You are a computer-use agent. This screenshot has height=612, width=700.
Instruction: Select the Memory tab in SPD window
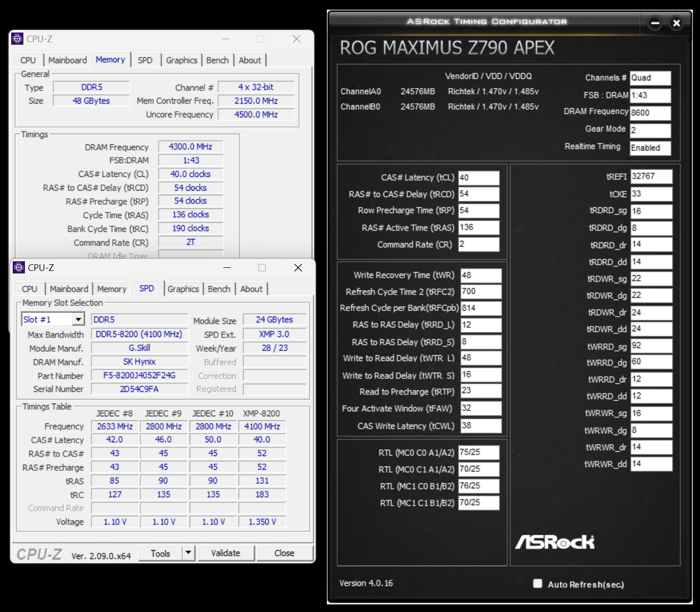[x=112, y=289]
